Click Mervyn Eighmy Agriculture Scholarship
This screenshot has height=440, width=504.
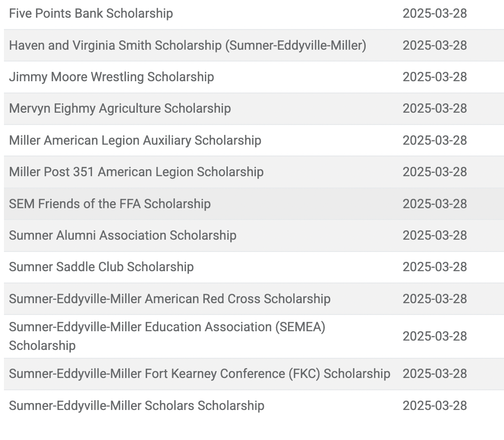coord(120,109)
